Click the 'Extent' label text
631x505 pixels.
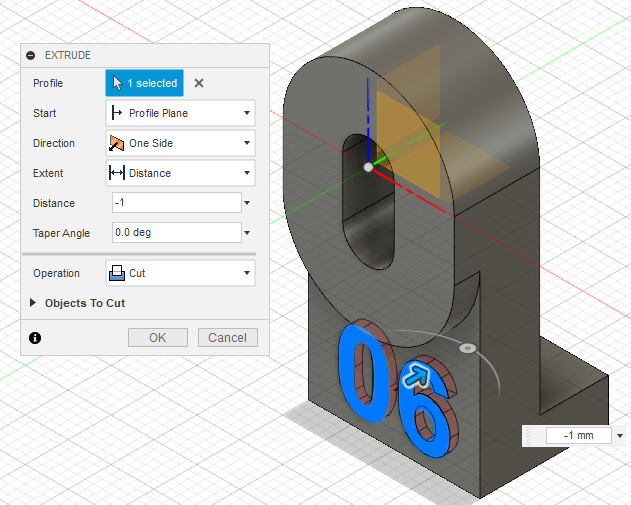[48, 173]
